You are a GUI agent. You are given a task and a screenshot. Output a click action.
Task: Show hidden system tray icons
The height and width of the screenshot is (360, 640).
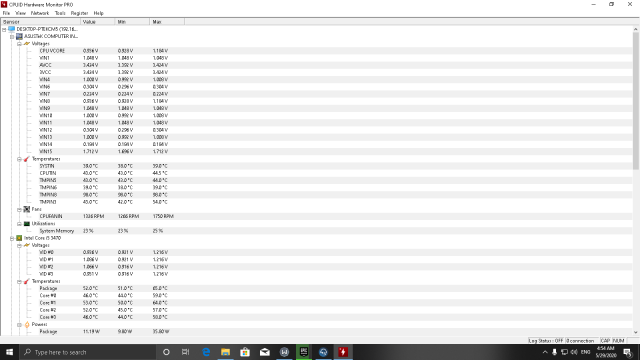545,352
